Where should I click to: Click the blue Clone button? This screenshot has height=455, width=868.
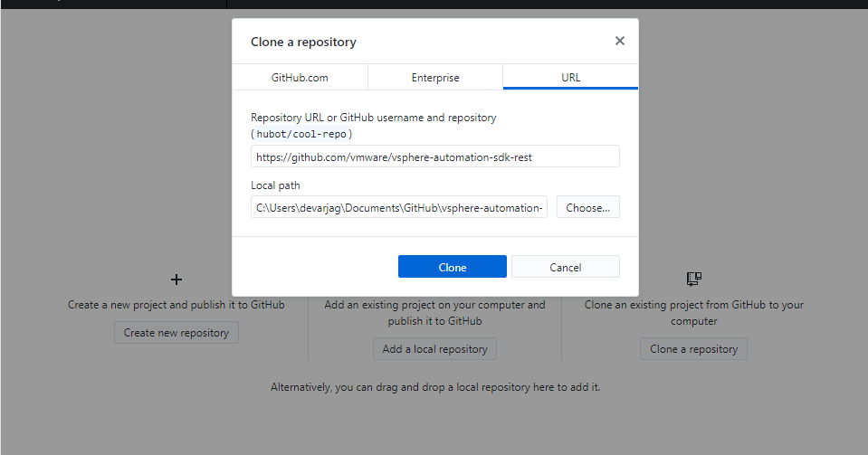(453, 267)
